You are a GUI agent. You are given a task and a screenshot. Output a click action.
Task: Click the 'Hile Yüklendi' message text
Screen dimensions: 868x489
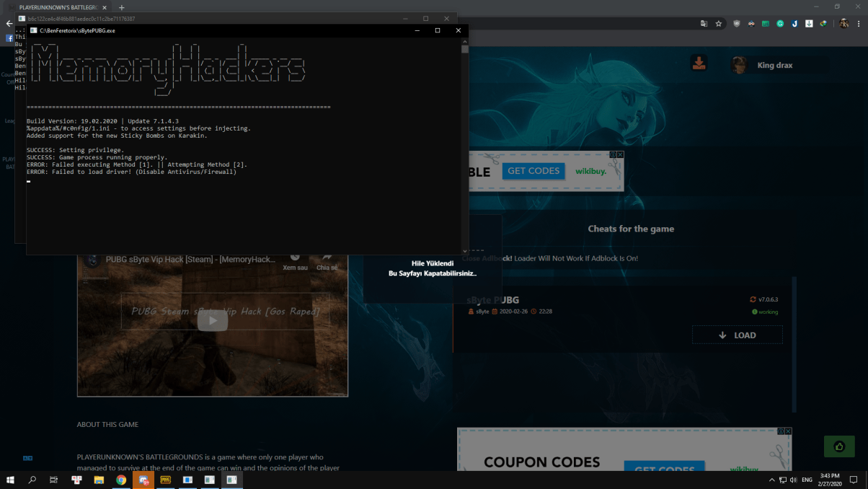pos(433,264)
